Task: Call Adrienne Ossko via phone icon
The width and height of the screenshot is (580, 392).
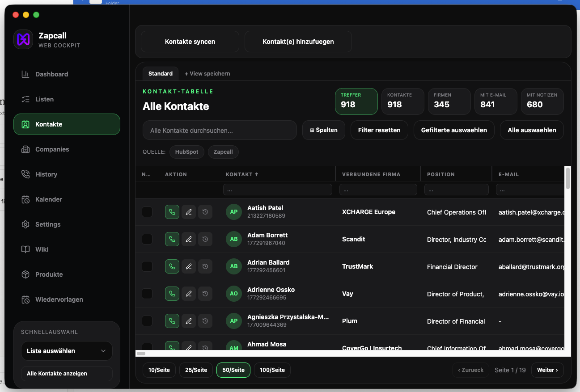Action: click(172, 294)
